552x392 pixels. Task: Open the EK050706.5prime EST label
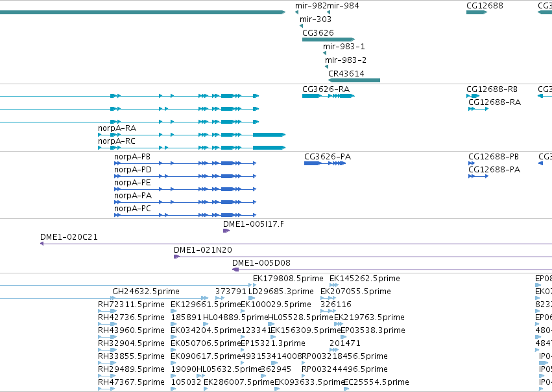206,343
